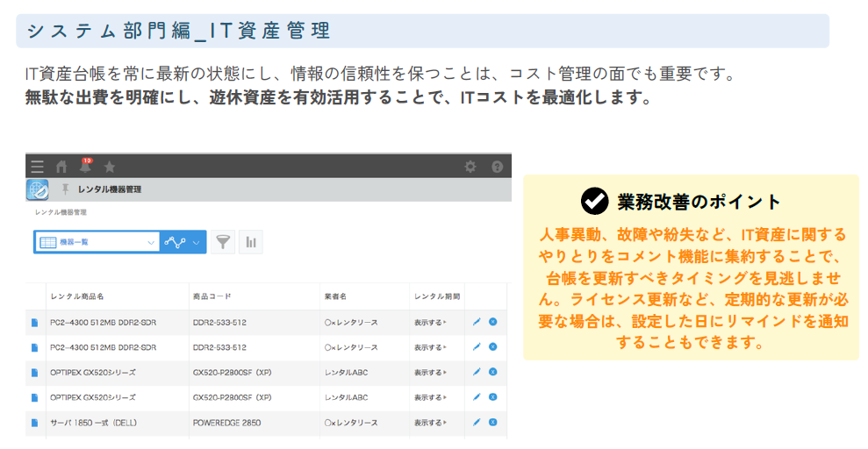Click the pin icon beside app title

[65, 189]
